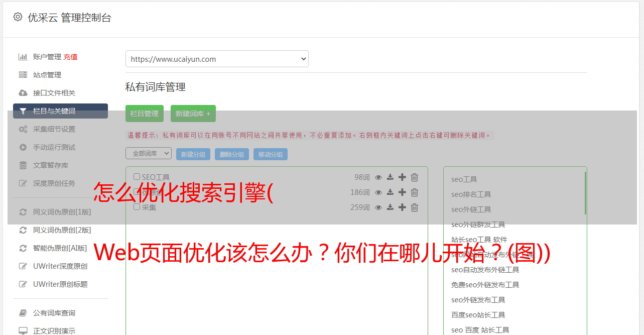
Task: Click the red 充值 link
Action: (x=70, y=57)
